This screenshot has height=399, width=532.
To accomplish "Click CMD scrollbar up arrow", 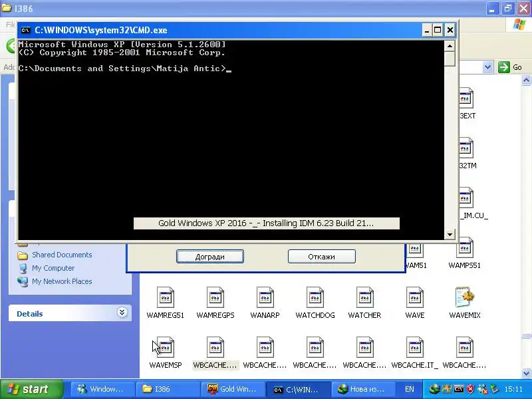I will [450, 46].
